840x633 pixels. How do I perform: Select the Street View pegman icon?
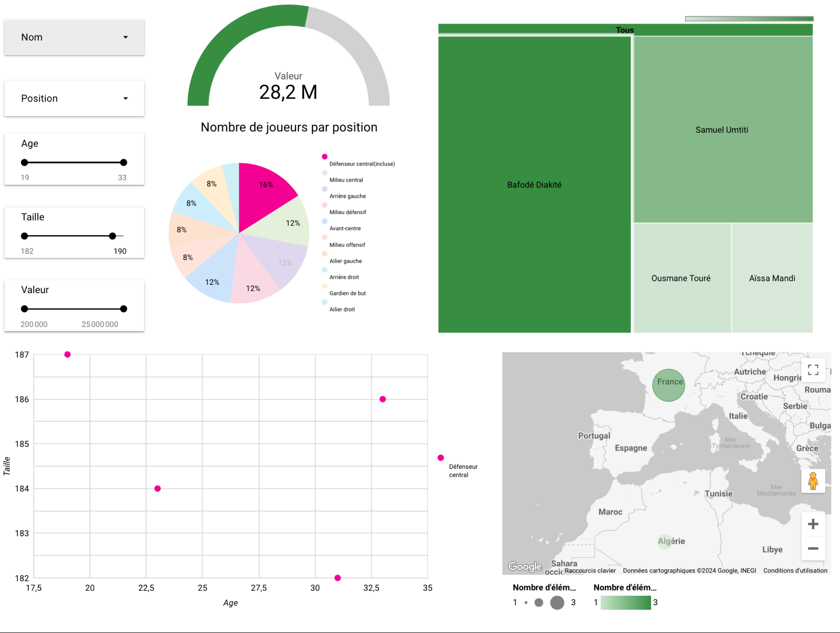pyautogui.click(x=813, y=481)
